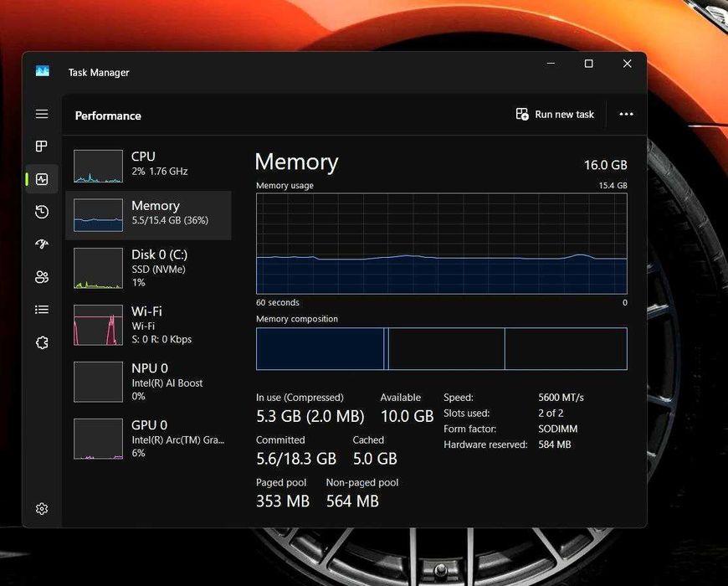Click the Intel(R) Arc(TM) Gra... label
Image resolution: width=728 pixels, height=586 pixels.
tap(178, 439)
